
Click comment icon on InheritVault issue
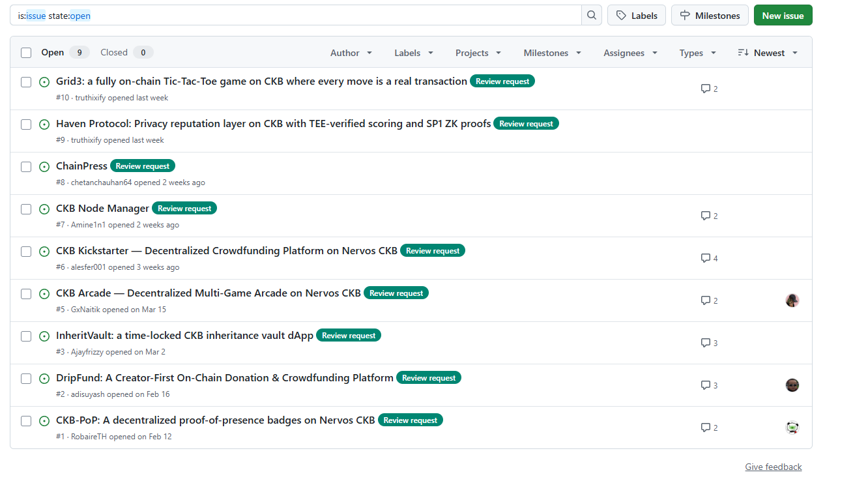pos(705,343)
